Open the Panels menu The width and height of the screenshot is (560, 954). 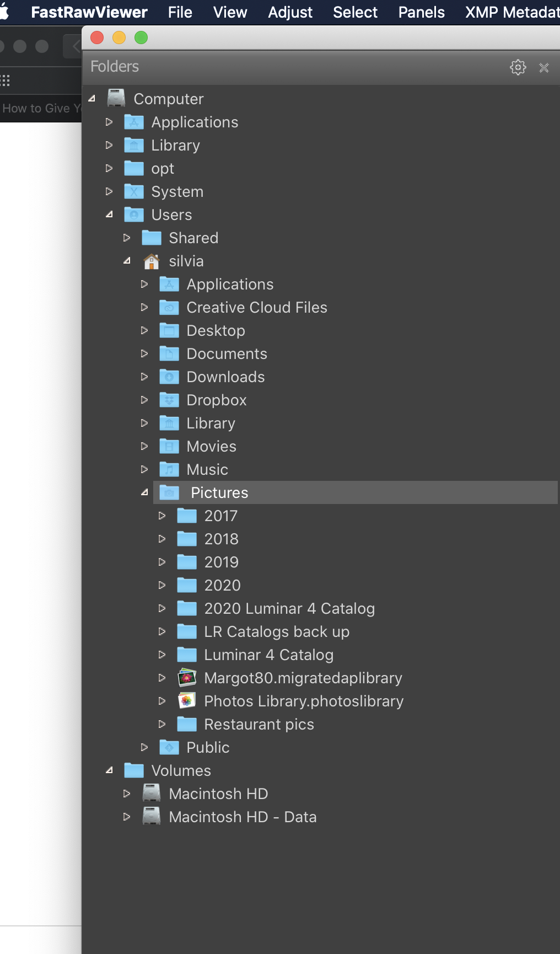coord(421,12)
